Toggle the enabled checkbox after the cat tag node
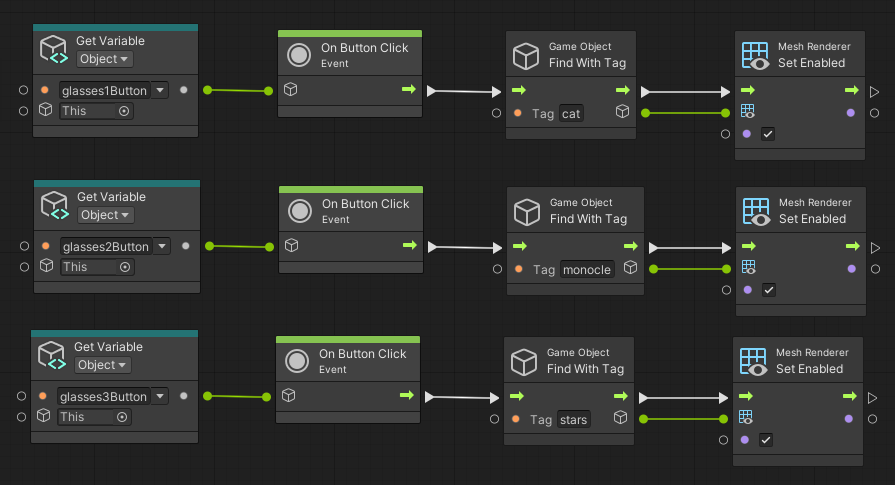The height and width of the screenshot is (485, 895). pyautogui.click(x=768, y=134)
